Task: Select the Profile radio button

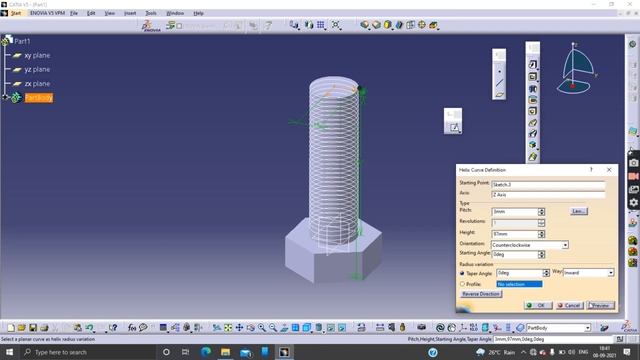Action: [x=462, y=284]
